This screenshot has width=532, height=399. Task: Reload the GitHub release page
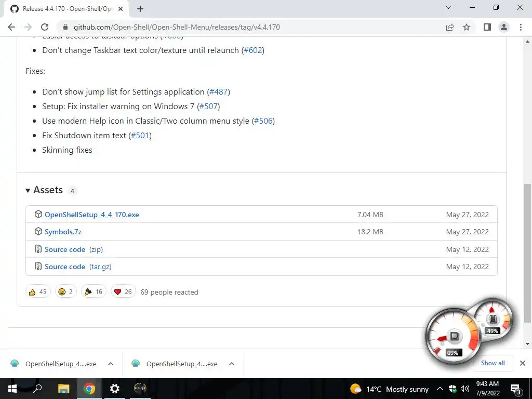coord(45,27)
